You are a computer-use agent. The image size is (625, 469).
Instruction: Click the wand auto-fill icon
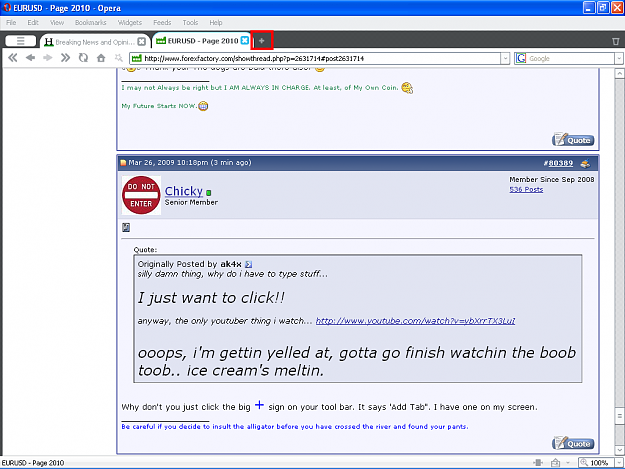point(118,58)
